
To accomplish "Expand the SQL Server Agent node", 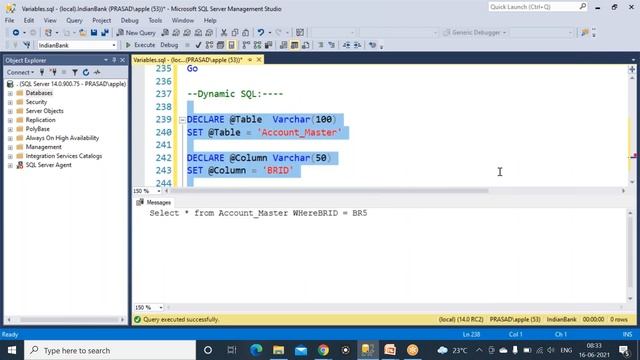I will 10,165.
